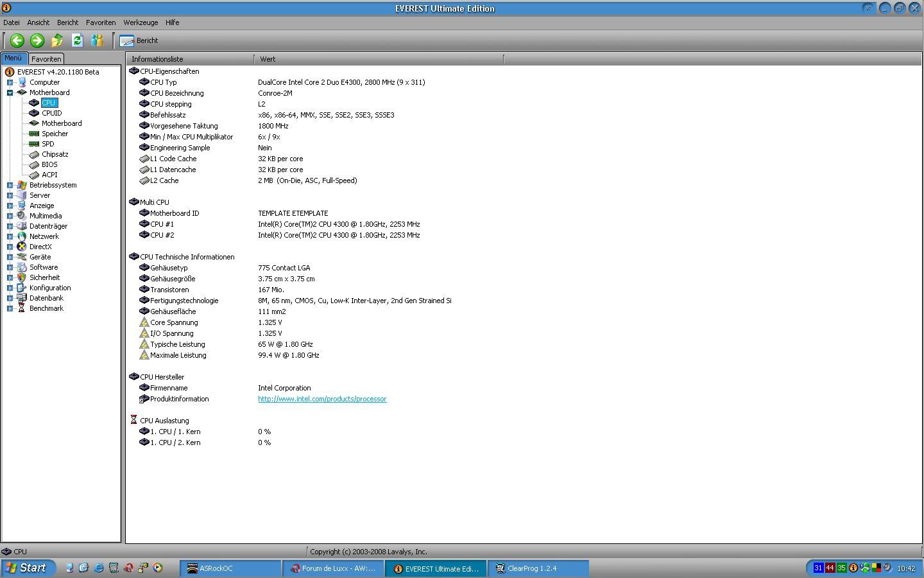This screenshot has width=924, height=578.
Task: Expand the Computer tree node
Action: pos(10,82)
